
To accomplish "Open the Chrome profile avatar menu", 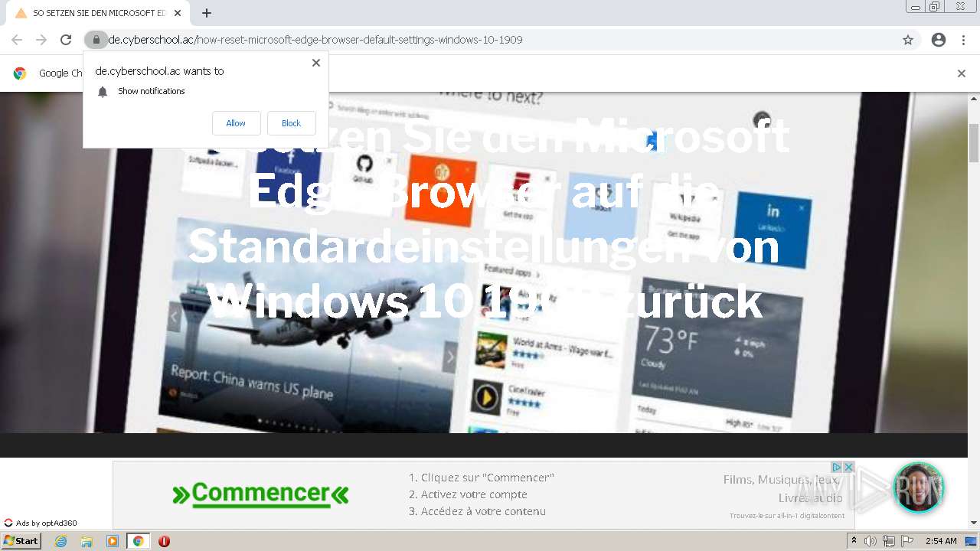I will coord(939,40).
